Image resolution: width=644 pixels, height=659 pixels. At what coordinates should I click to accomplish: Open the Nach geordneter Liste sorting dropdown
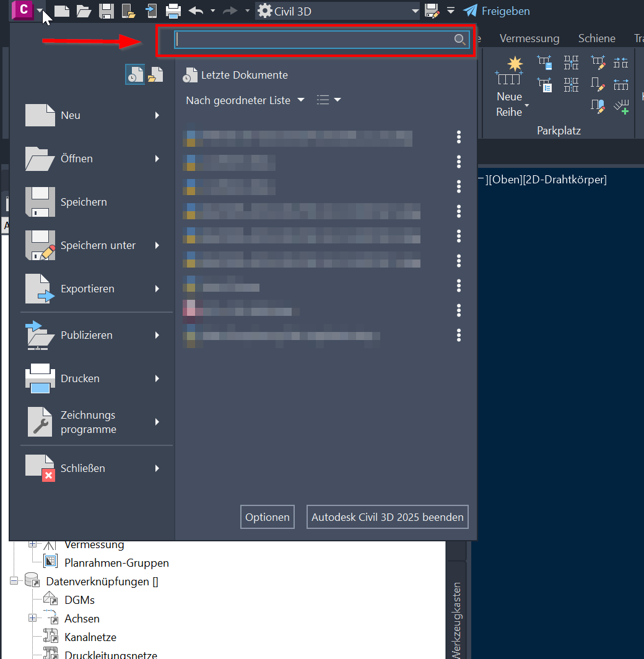(x=245, y=100)
